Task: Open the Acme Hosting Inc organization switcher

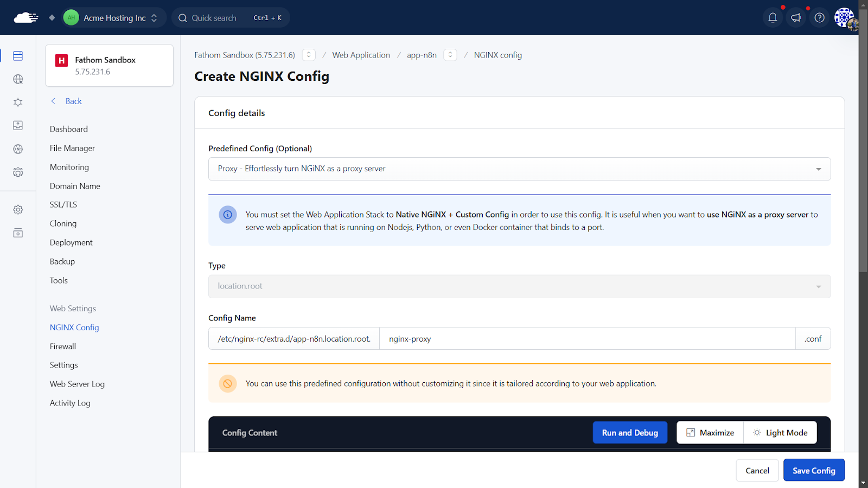Action: point(114,18)
